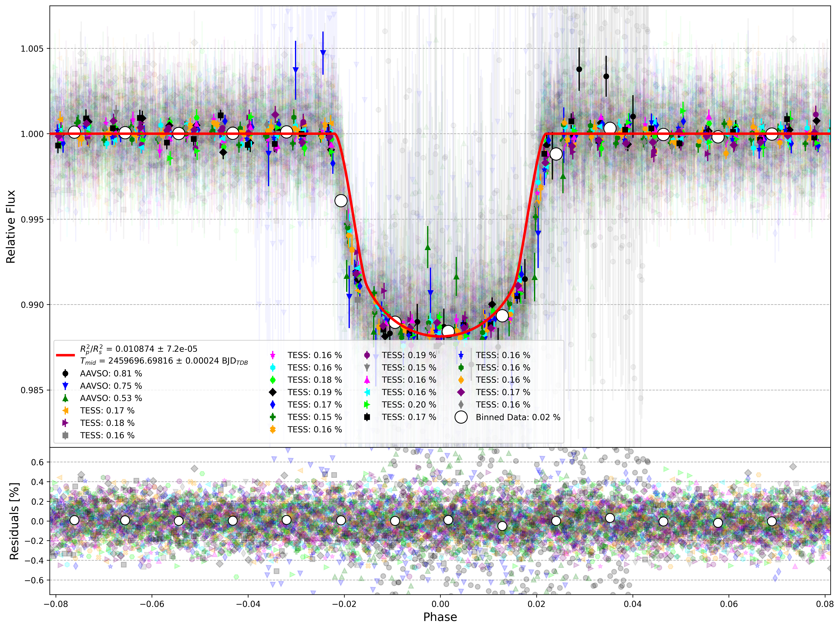Viewport: 840px width, 629px height.
Task: Click the 0.00 phase tick label
Action: coord(441,604)
